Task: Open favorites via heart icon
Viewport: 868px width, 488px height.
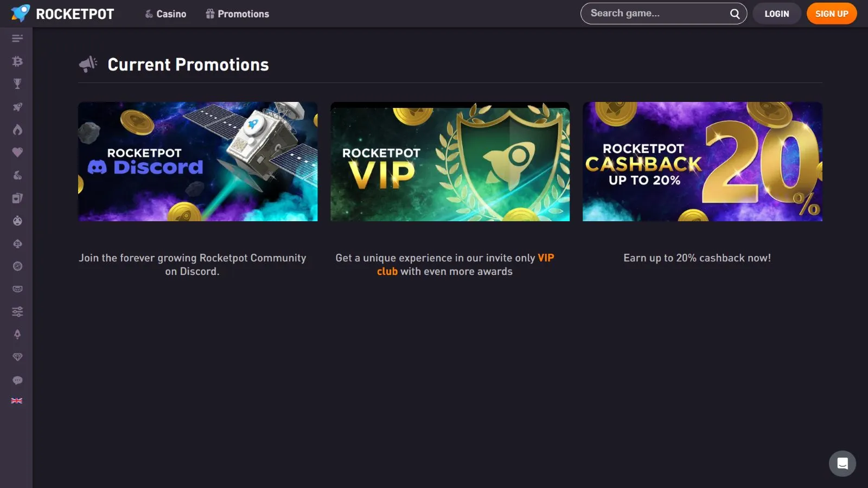Action: [x=17, y=152]
